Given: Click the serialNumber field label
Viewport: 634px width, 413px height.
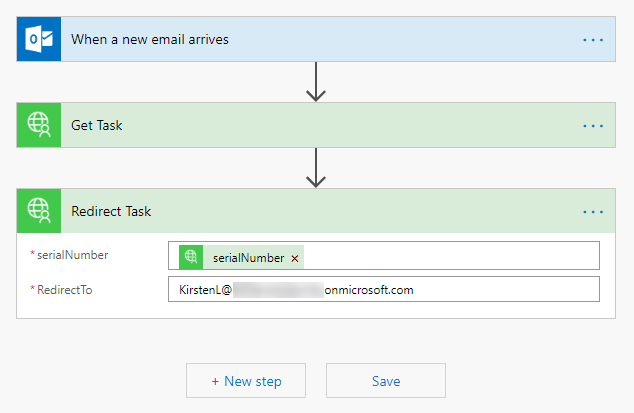Looking at the screenshot, I should tap(73, 255).
